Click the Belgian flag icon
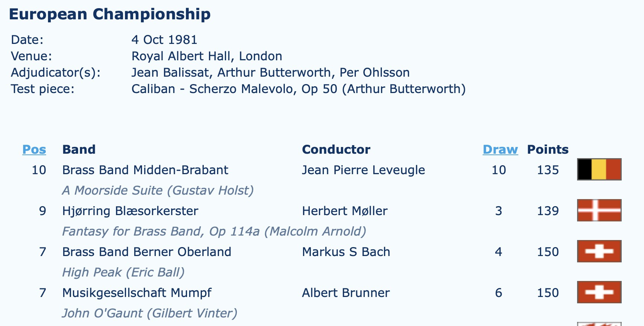Viewport: 644px width, 326px height. pyautogui.click(x=599, y=169)
